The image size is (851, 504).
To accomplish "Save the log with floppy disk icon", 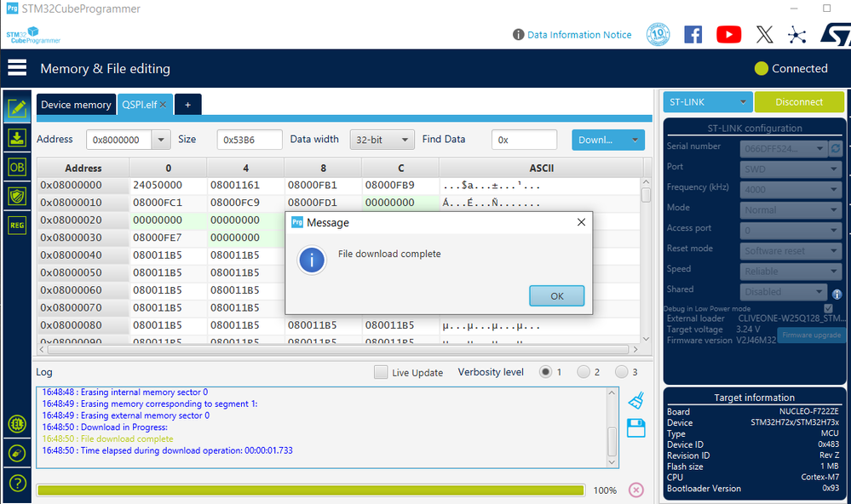I will tap(636, 428).
